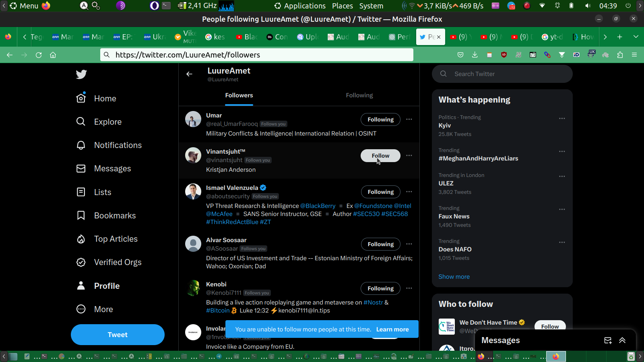Open Messages envelope in sidebar
This screenshot has width=644, height=362.
[x=103, y=169]
